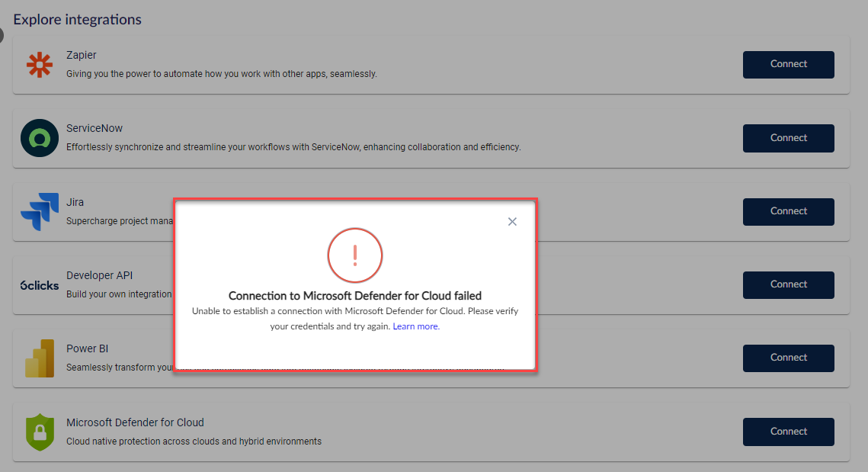Click the ServiceNow round logo icon
The width and height of the screenshot is (868, 472).
pos(40,138)
